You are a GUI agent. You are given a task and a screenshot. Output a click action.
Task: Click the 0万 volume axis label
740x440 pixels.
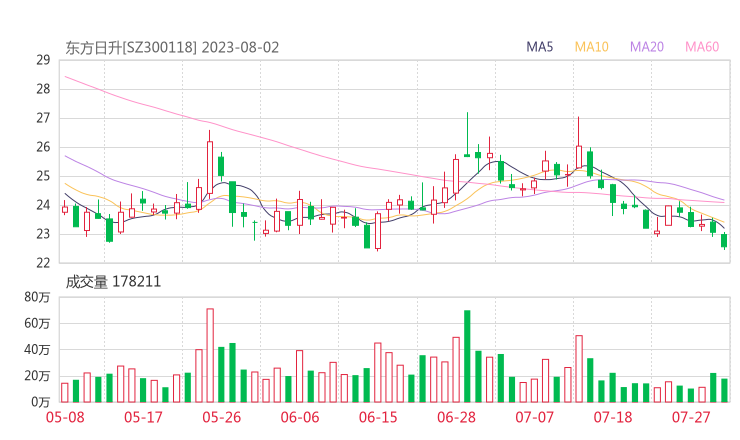click(x=40, y=402)
